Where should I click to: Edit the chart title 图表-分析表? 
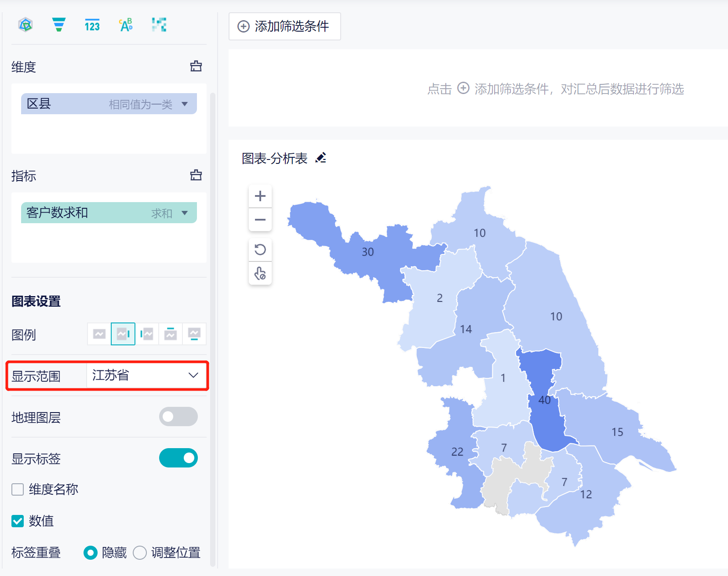321,158
